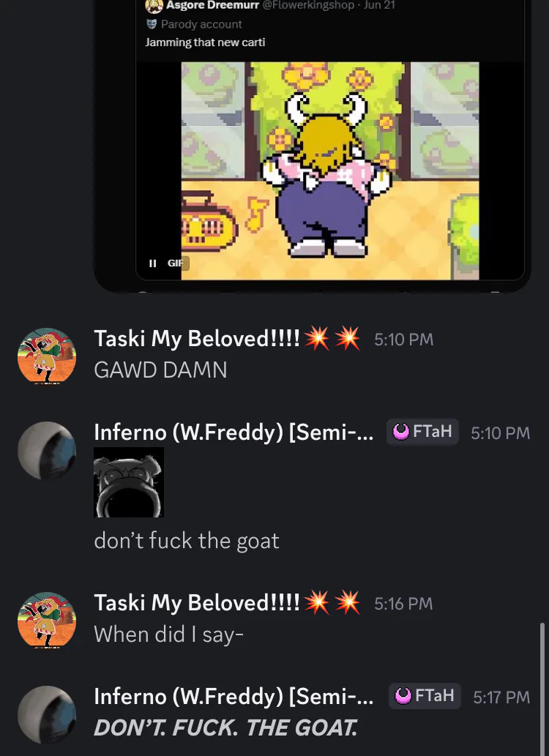Click the Parody account label
Screen dimensions: 549x756
(201, 24)
